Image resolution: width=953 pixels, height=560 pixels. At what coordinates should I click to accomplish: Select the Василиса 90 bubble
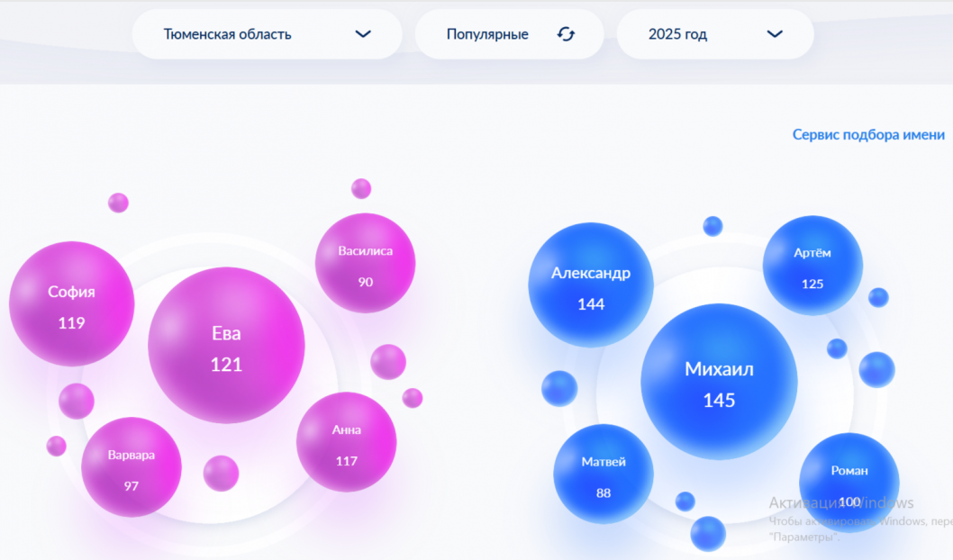365,263
